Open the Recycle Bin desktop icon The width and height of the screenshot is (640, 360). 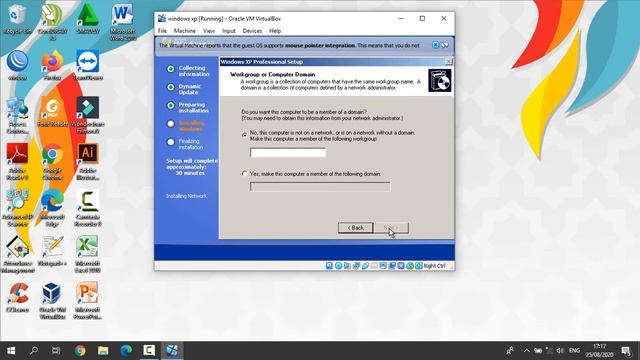tap(17, 19)
